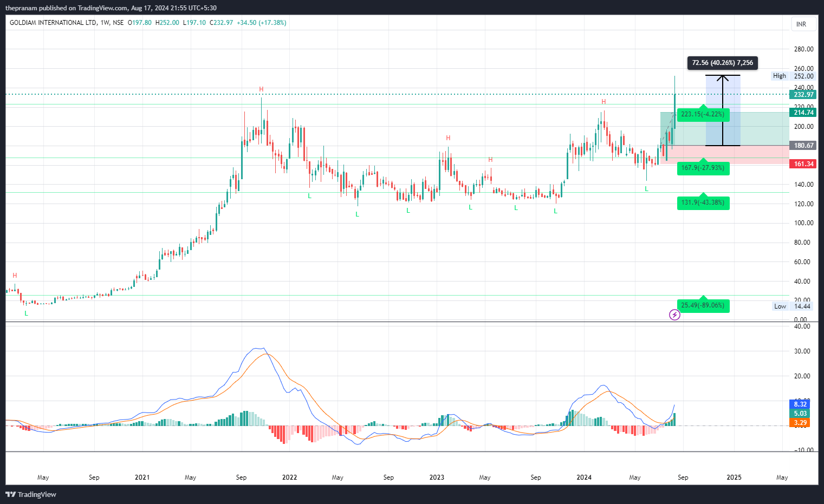Click the 2022 label on time axis

point(290,477)
